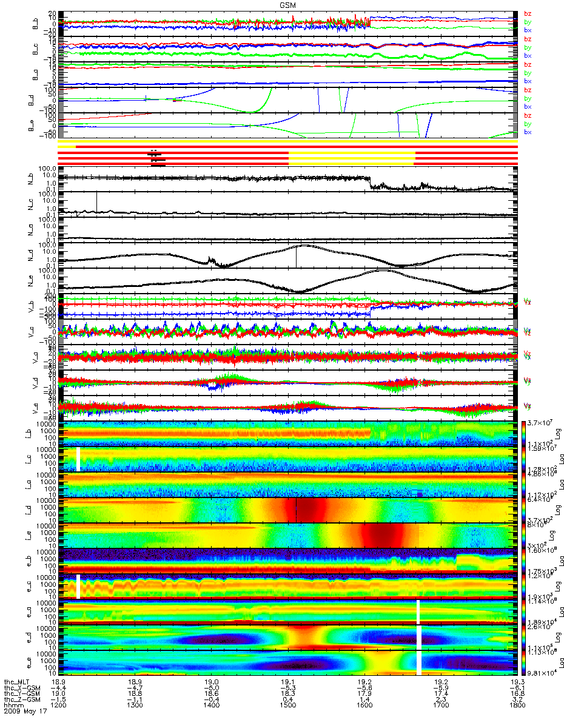Click the bz legend entry beside B_e panel

pyautogui.click(x=528, y=116)
